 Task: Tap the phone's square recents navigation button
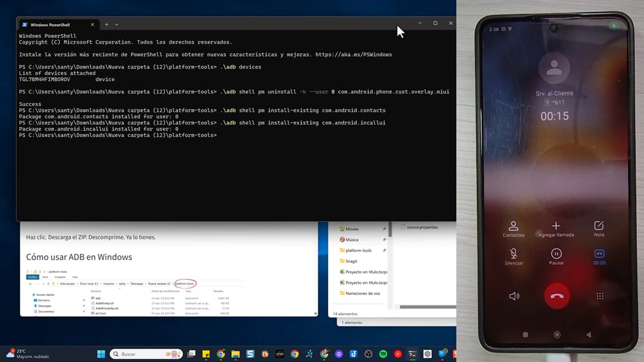click(525, 335)
